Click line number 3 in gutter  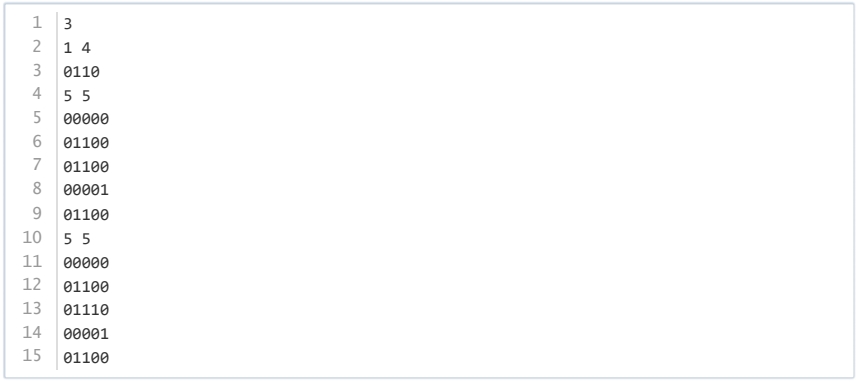(37, 70)
